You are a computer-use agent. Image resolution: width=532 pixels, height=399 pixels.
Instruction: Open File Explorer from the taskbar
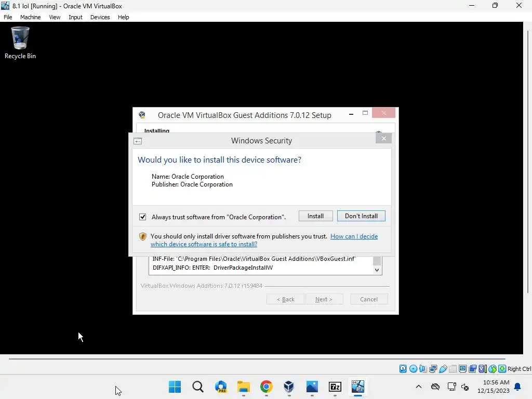pos(243,387)
